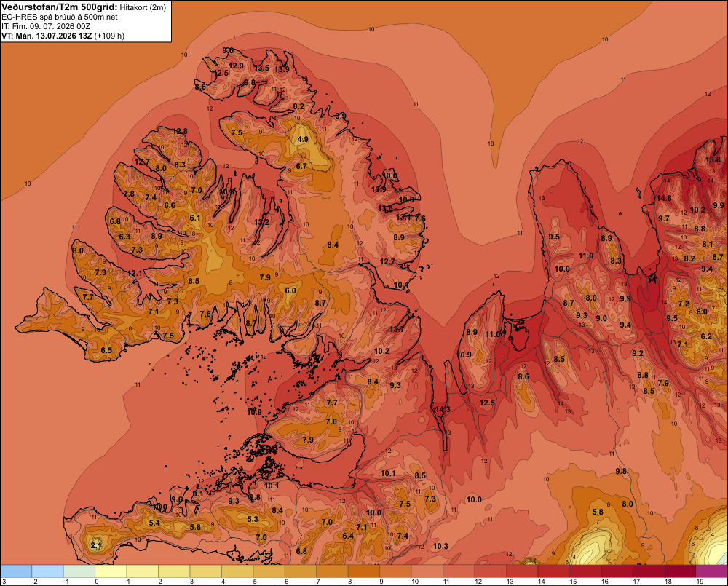Pick the pale green swatch between -1 and 0
This screenshot has height=586, width=728.
(79, 571)
